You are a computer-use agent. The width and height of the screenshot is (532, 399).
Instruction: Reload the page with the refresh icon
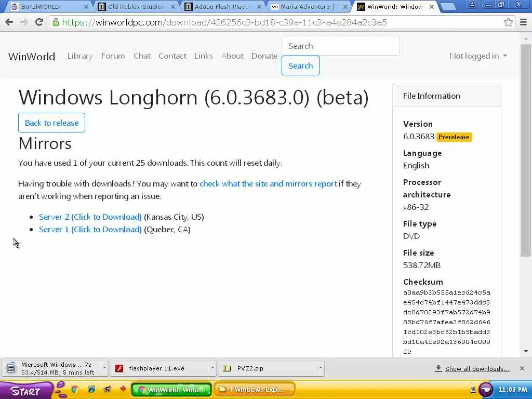click(x=39, y=22)
